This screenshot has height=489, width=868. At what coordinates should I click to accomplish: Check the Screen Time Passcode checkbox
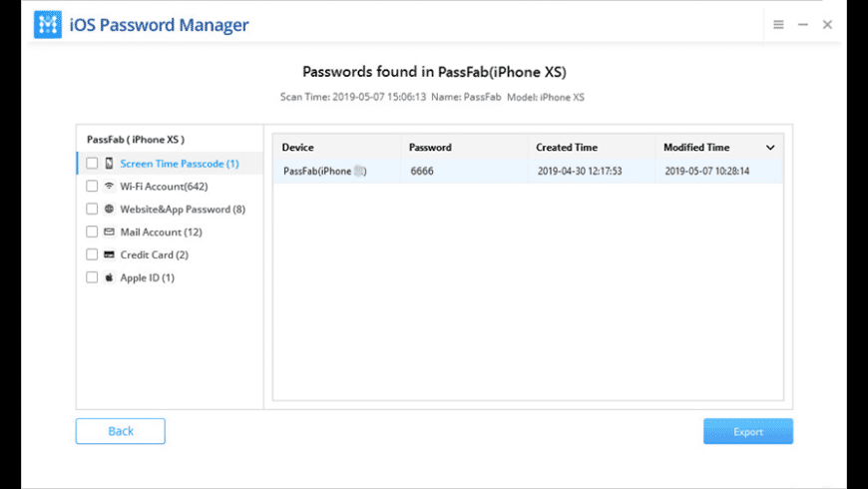coord(92,164)
